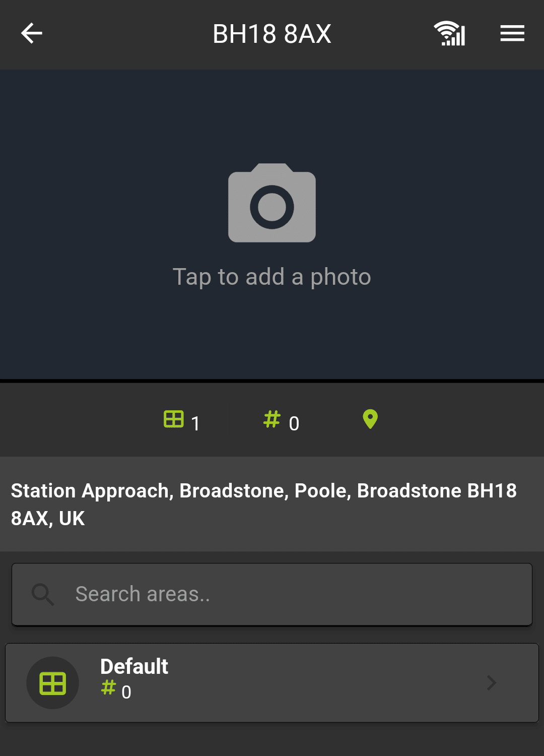Focus the Search areas input field
Image resolution: width=544 pixels, height=756 pixels.
272,595
